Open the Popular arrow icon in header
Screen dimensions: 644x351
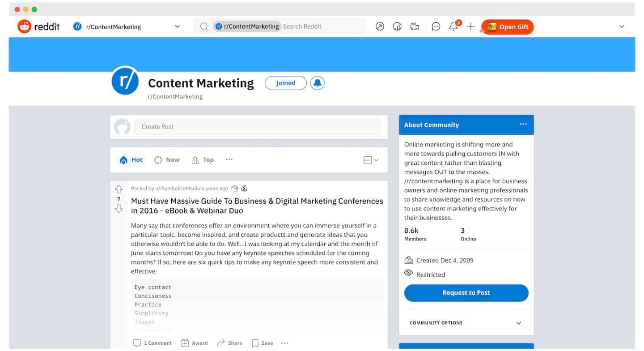pos(380,26)
